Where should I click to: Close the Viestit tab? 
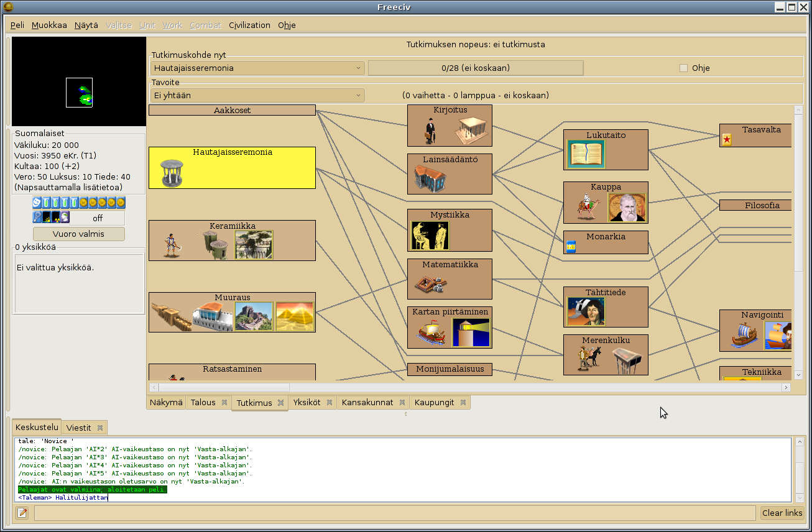pos(99,428)
